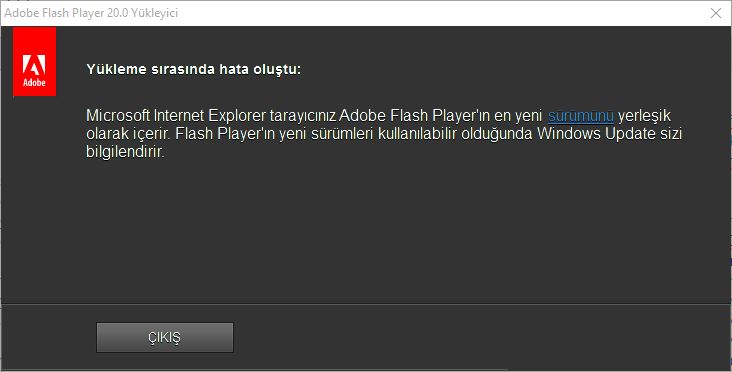Click the words en yeni before the link
Screen dimensions: 732x372
pos(518,115)
